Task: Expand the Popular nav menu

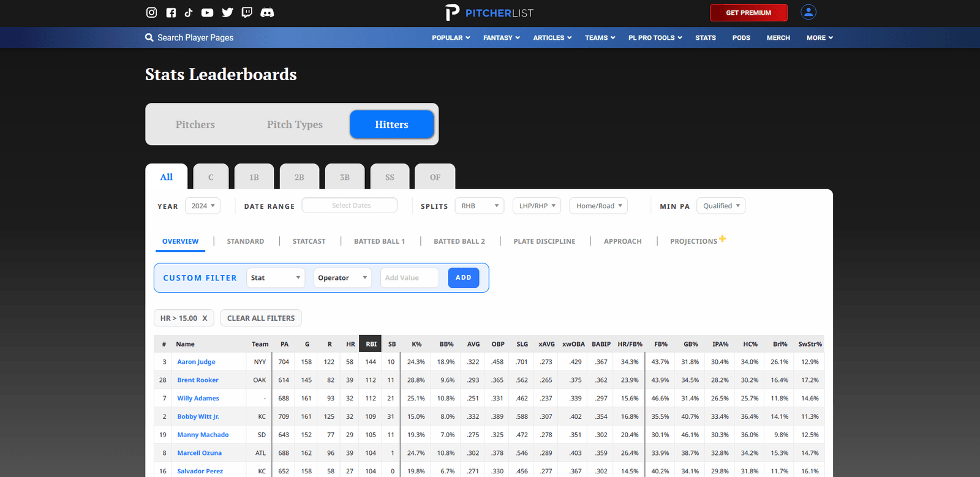Action: click(451, 37)
